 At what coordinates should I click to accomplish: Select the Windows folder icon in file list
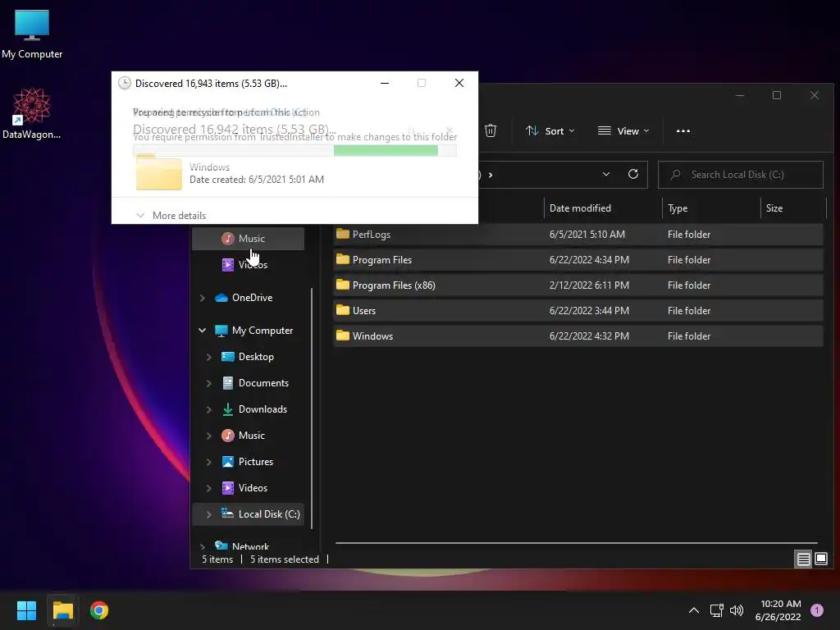tap(343, 336)
